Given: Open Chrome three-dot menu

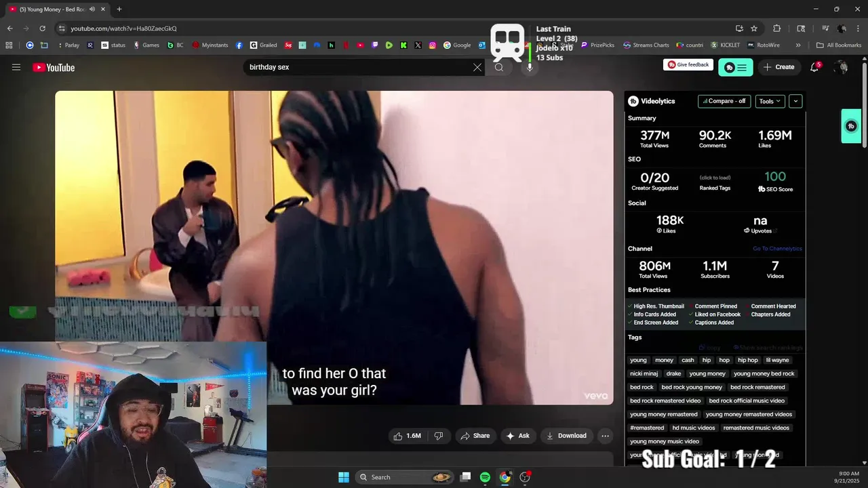Looking at the screenshot, I should [858, 28].
